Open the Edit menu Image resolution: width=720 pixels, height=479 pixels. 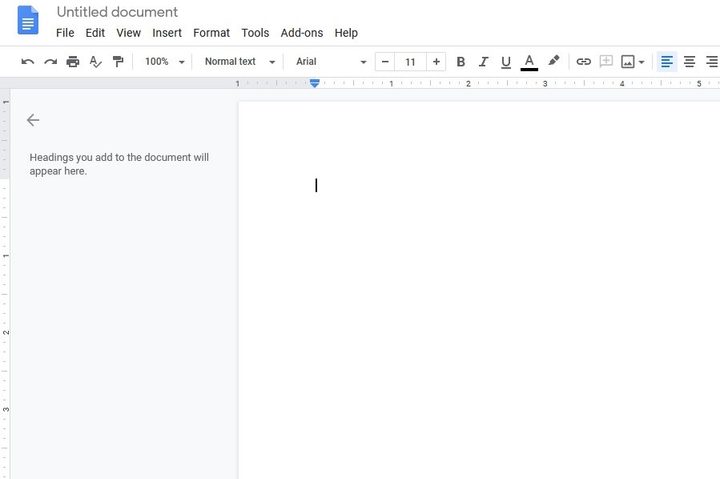pyautogui.click(x=95, y=33)
